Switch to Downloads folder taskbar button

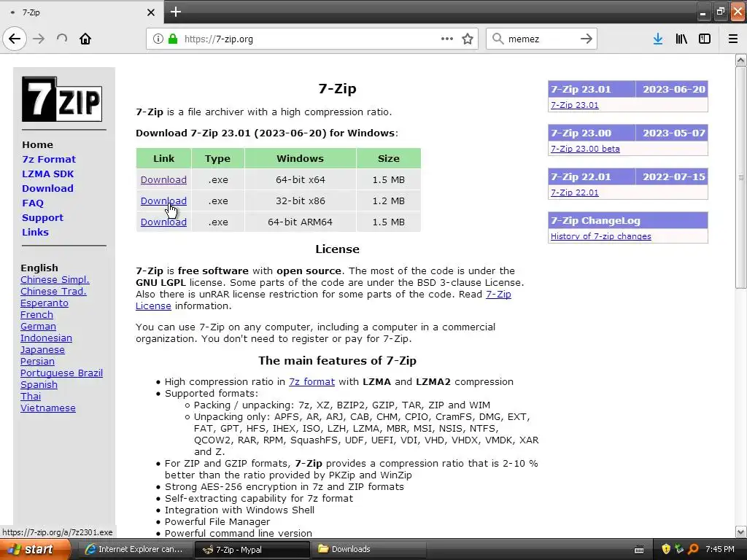click(368, 550)
